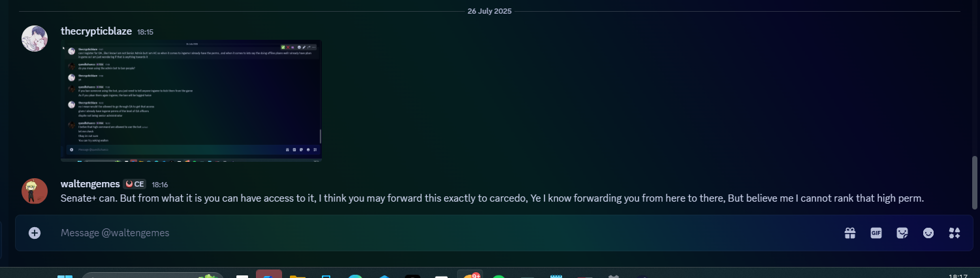The width and height of the screenshot is (980, 278).
Task: Click the 18:16 message timestamp
Action: [x=160, y=185]
